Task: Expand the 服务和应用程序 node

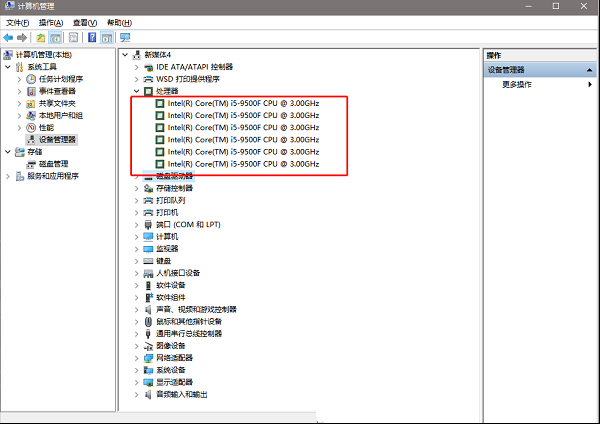Action: 7,176
